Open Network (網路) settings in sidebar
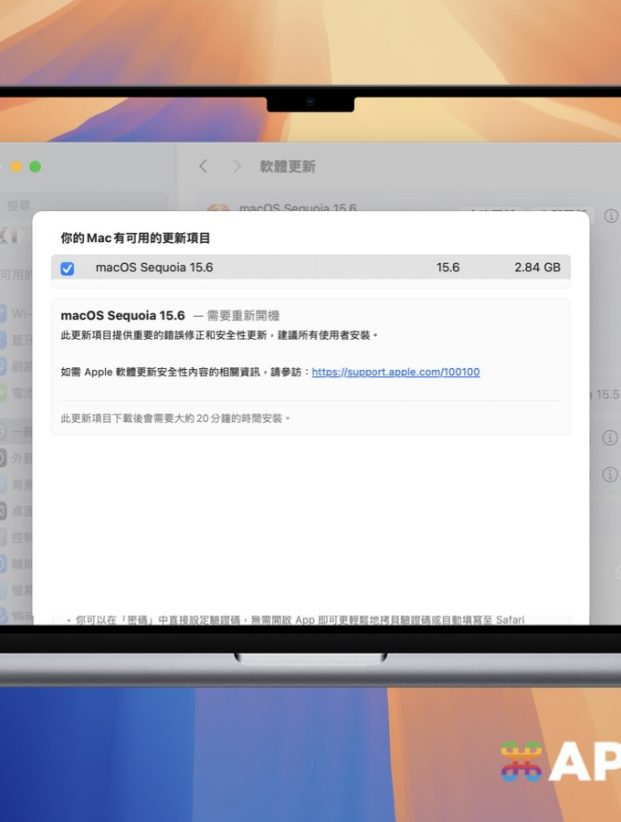 pyautogui.click(x=14, y=367)
